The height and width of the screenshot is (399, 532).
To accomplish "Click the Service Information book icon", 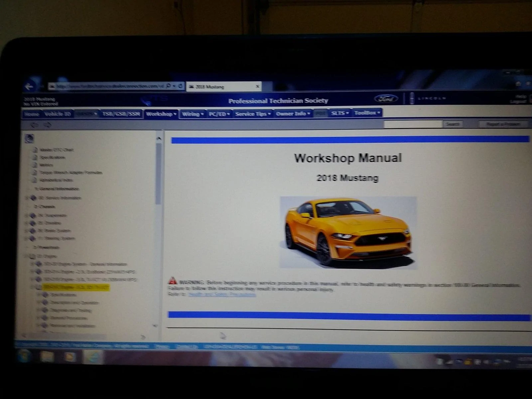I will point(33,198).
